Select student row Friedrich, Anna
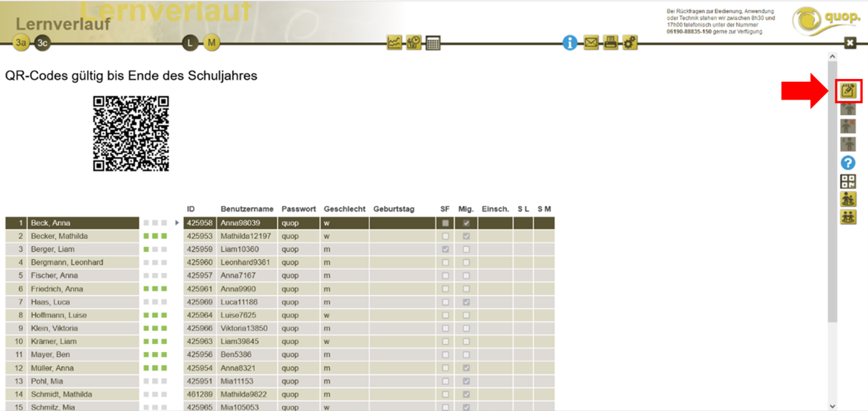This screenshot has width=868, height=411. [71, 289]
